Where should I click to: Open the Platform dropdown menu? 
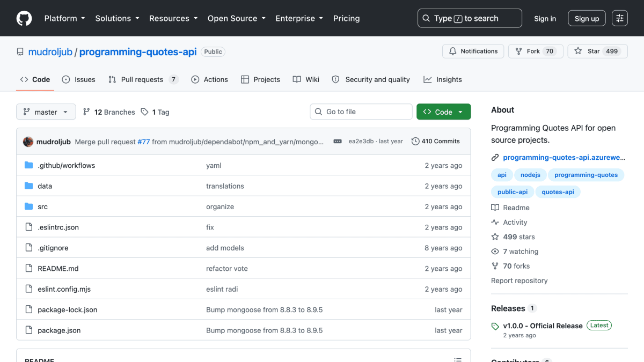coord(64,18)
